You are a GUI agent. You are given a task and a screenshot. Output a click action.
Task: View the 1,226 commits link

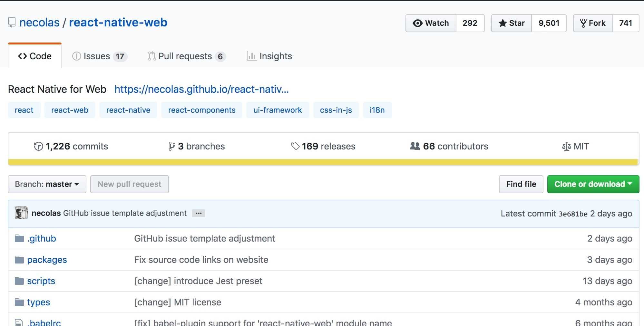click(71, 147)
